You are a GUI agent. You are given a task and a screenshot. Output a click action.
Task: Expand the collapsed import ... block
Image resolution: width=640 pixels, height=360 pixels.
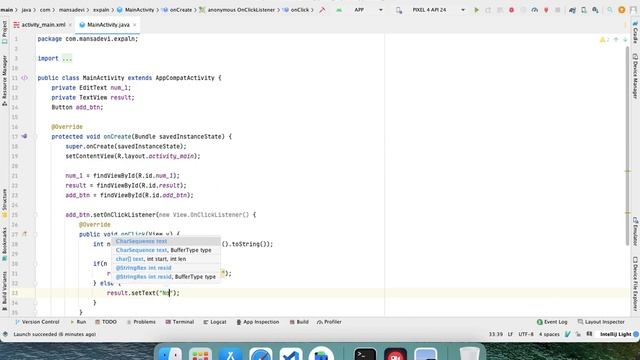[67, 58]
